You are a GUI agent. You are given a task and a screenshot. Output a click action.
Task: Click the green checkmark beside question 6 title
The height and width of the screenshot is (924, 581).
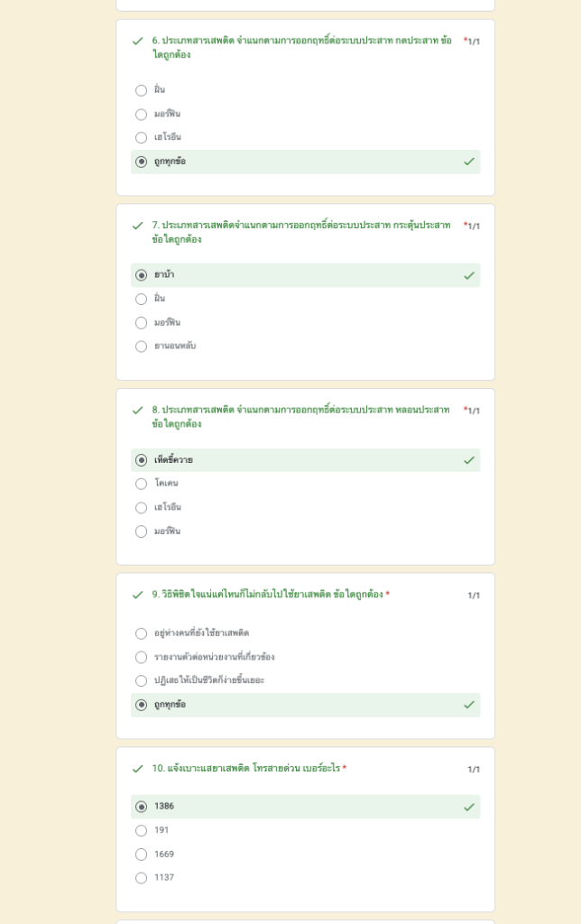pos(138,42)
